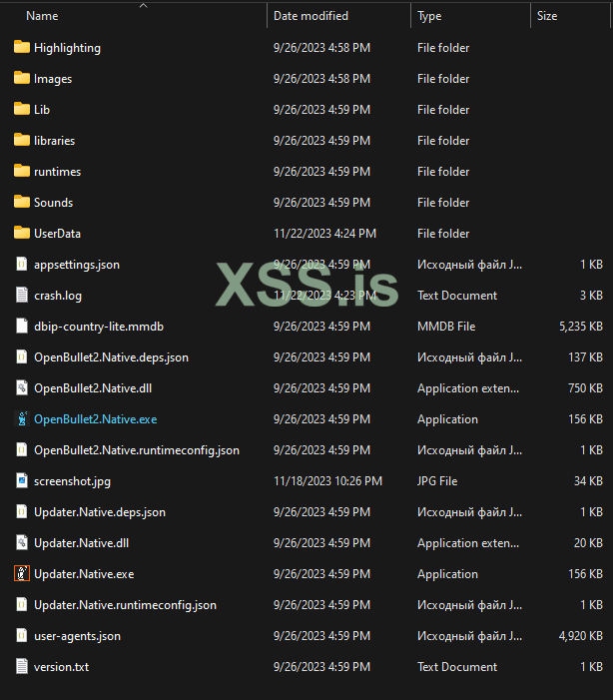613x700 pixels.
Task: Click the version.txt document icon
Action: coord(21,666)
